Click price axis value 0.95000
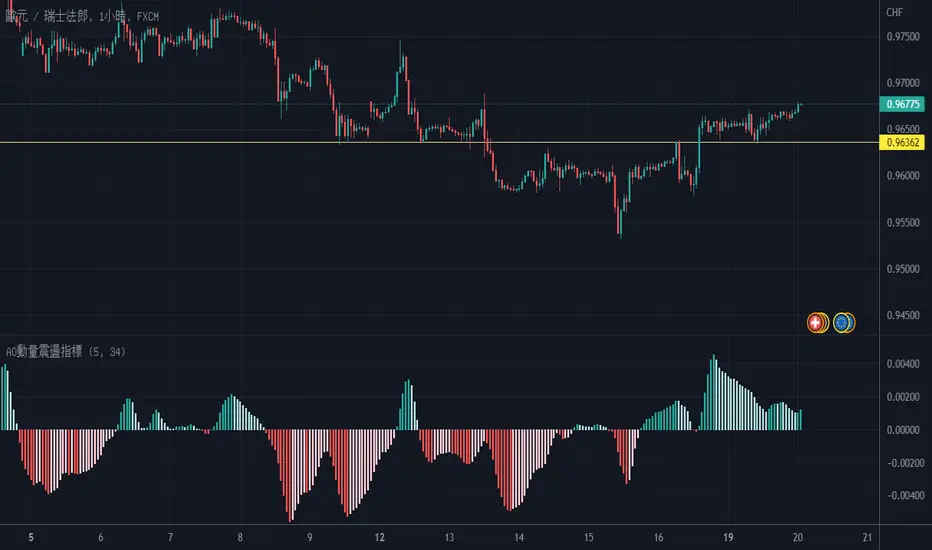Viewport: 932px width, 550px height. tap(903, 269)
